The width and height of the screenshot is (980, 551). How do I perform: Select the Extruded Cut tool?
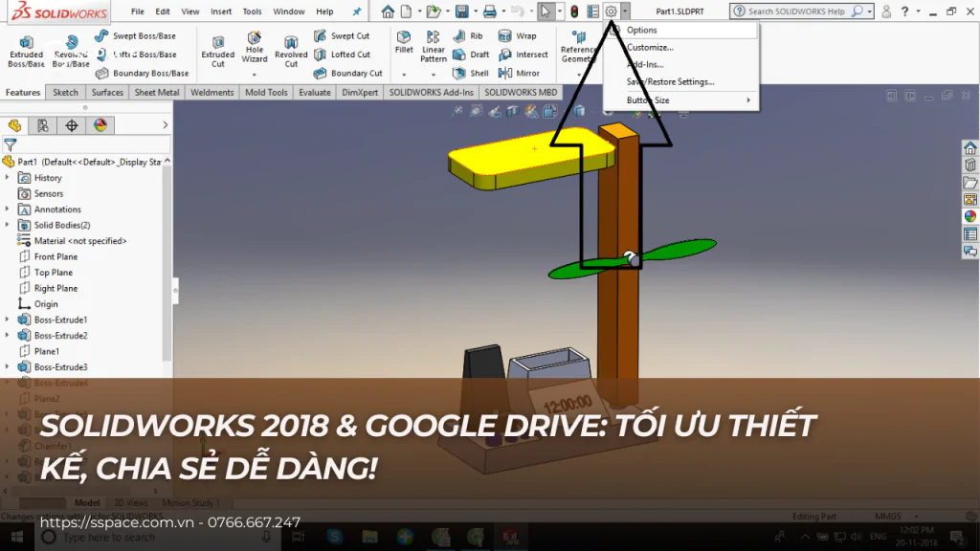[x=217, y=50]
